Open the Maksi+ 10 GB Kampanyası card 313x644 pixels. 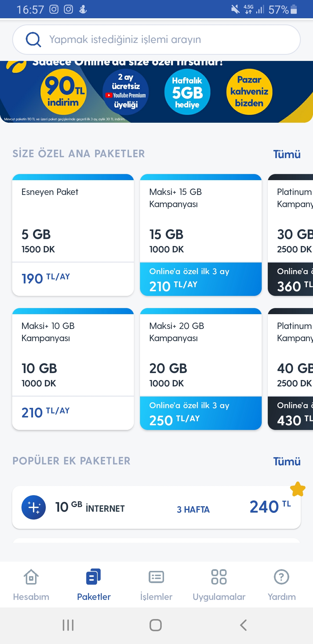pos(73,369)
